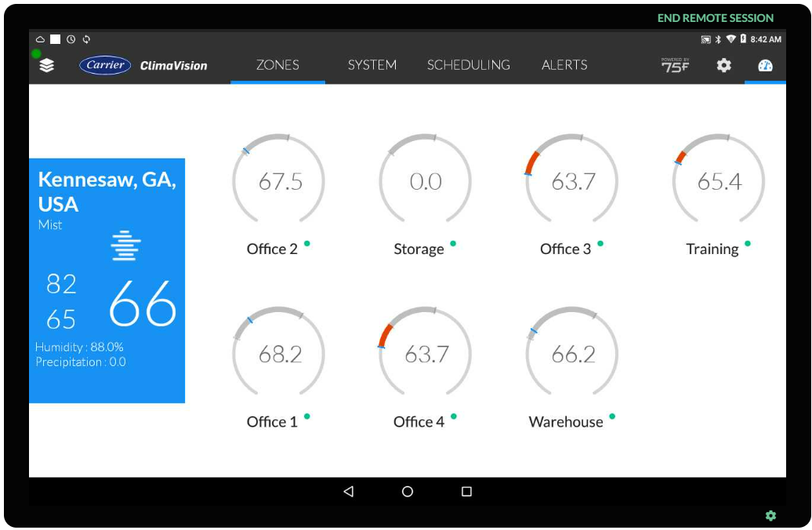This screenshot has width=812, height=530.
Task: Click the cloud status bar icon
Action: click(40, 39)
